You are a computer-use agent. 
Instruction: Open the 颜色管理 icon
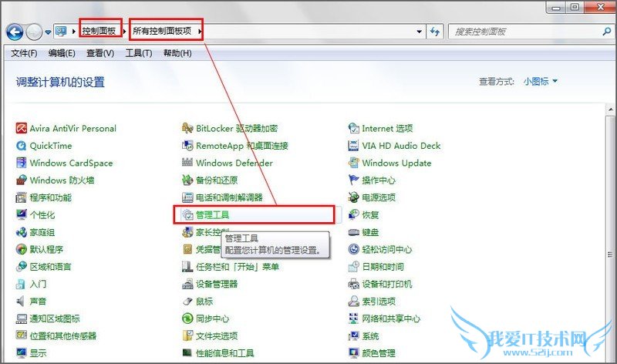point(354,353)
